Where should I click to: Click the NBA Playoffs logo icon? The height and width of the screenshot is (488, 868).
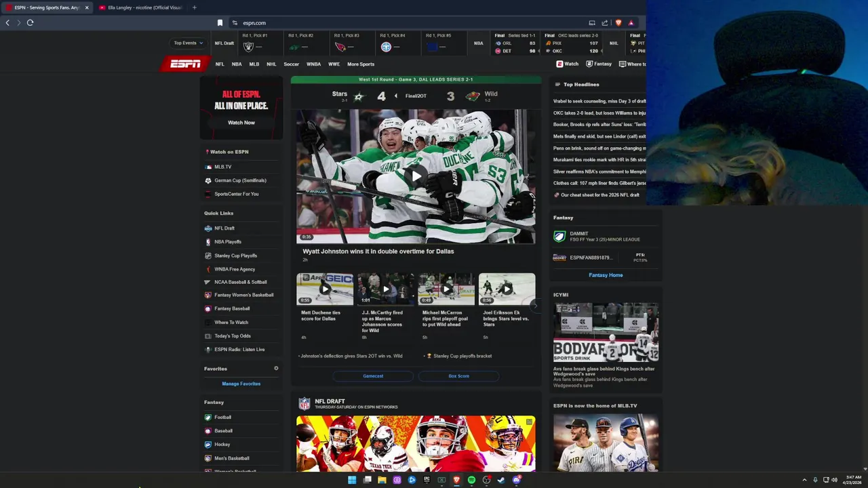(208, 242)
